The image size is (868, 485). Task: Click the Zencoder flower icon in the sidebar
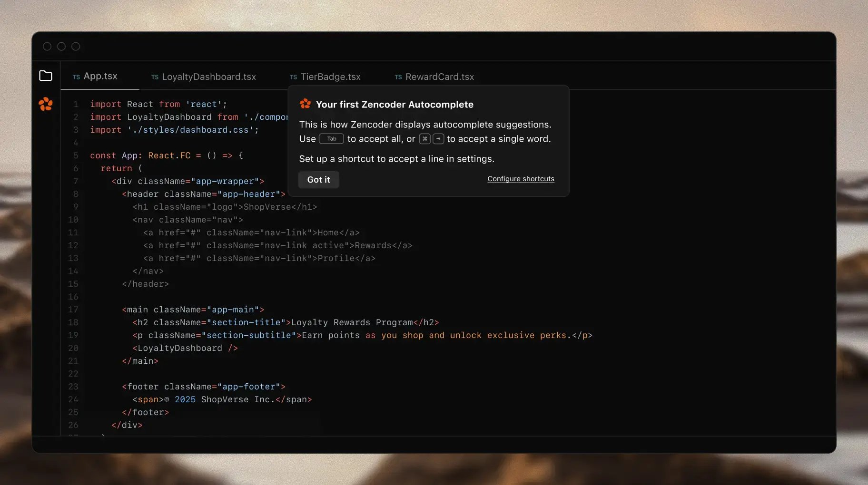point(46,104)
